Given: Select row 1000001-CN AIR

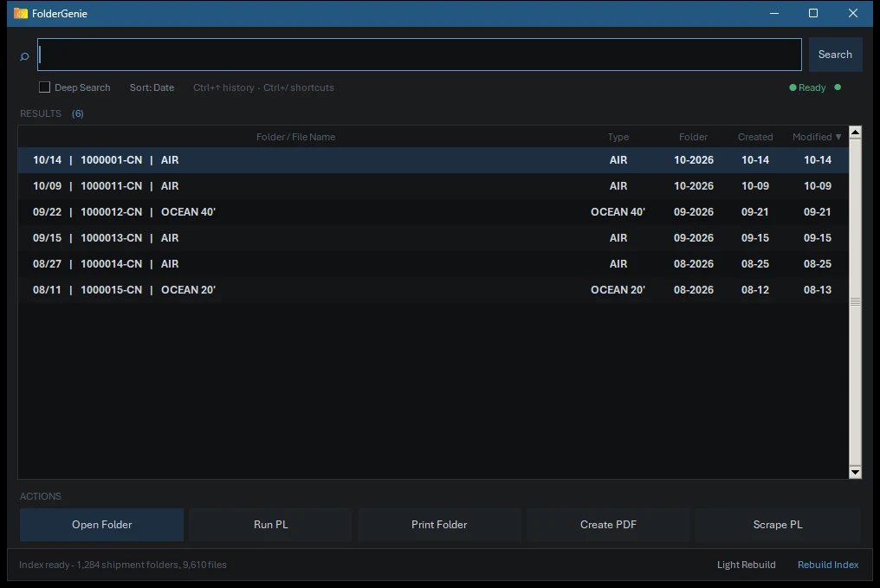Looking at the screenshot, I should click(433, 160).
